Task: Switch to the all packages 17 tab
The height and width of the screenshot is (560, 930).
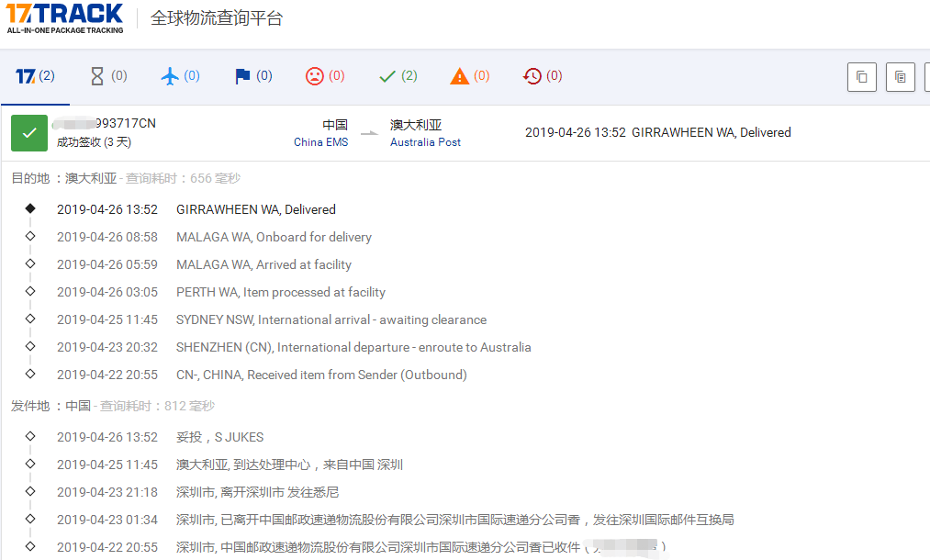Action: coord(34,76)
